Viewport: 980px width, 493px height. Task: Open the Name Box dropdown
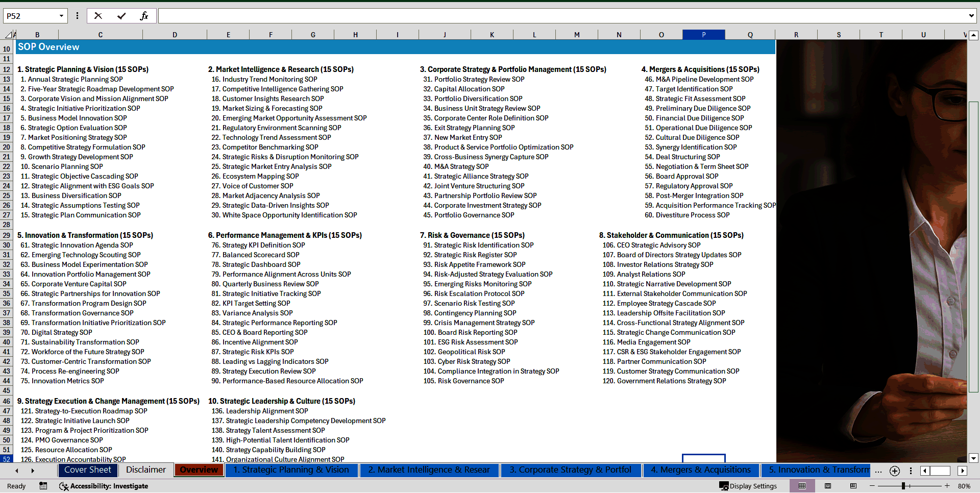61,16
